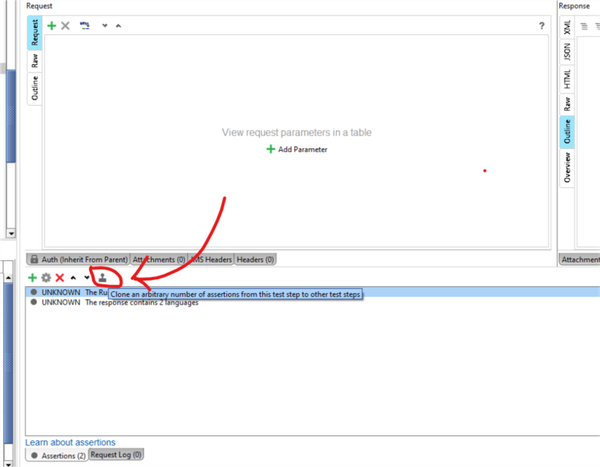
Task: Select the response Outline tab
Action: coord(567,132)
